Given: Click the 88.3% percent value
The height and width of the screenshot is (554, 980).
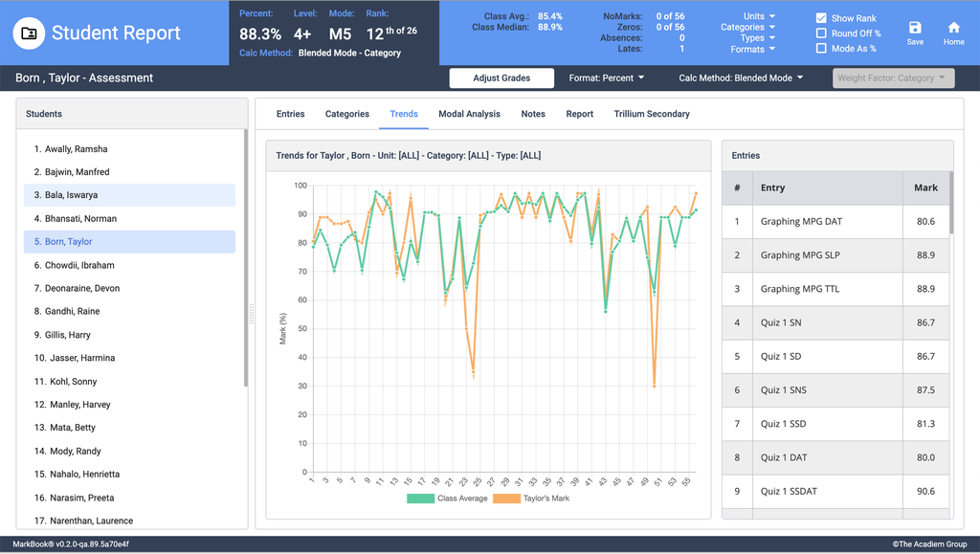Looking at the screenshot, I should 260,34.
